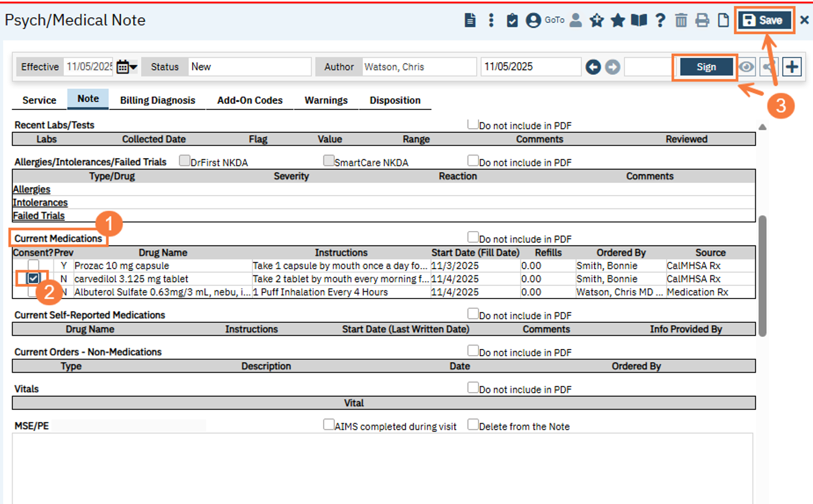
Task: Toggle consent checkbox for carvedilol 3.125 mg
Action: point(33,278)
